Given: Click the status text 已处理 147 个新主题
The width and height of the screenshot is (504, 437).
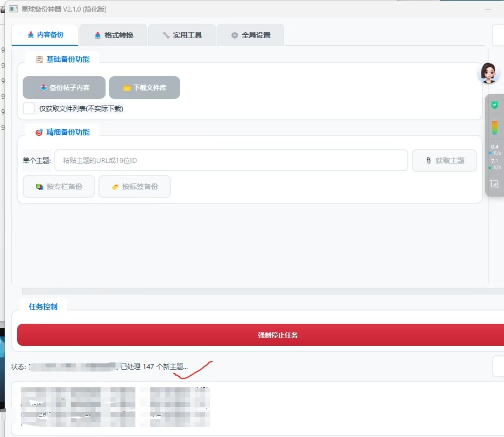Looking at the screenshot, I should coord(154,367).
